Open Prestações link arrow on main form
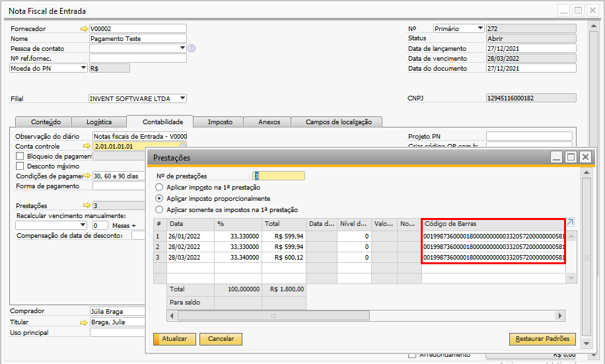 [x=87, y=205]
